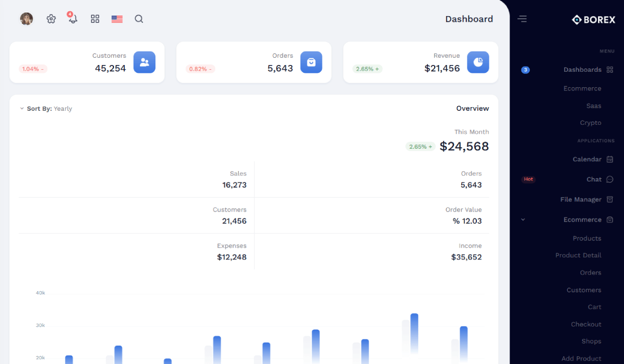
Task: Click the Revenue amount $21,456
Action: point(443,68)
